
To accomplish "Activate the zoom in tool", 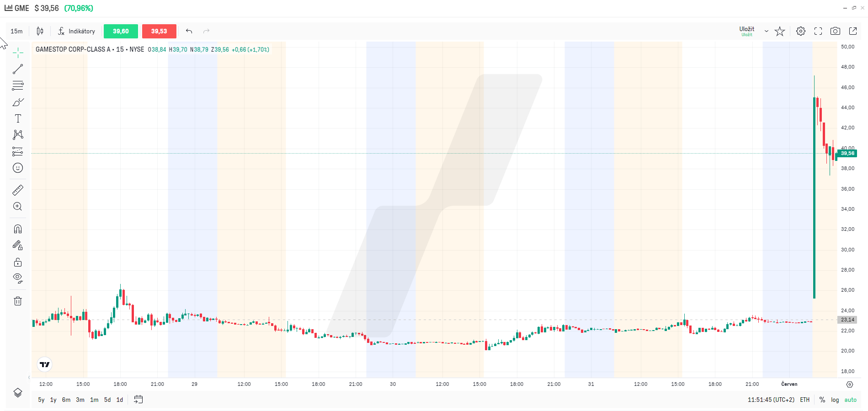I will (x=18, y=206).
